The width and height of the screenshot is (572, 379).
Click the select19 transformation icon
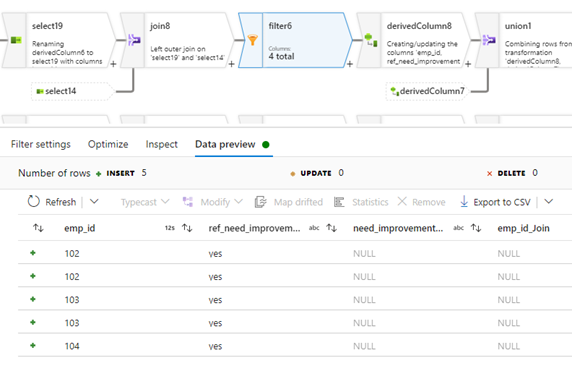[x=16, y=40]
